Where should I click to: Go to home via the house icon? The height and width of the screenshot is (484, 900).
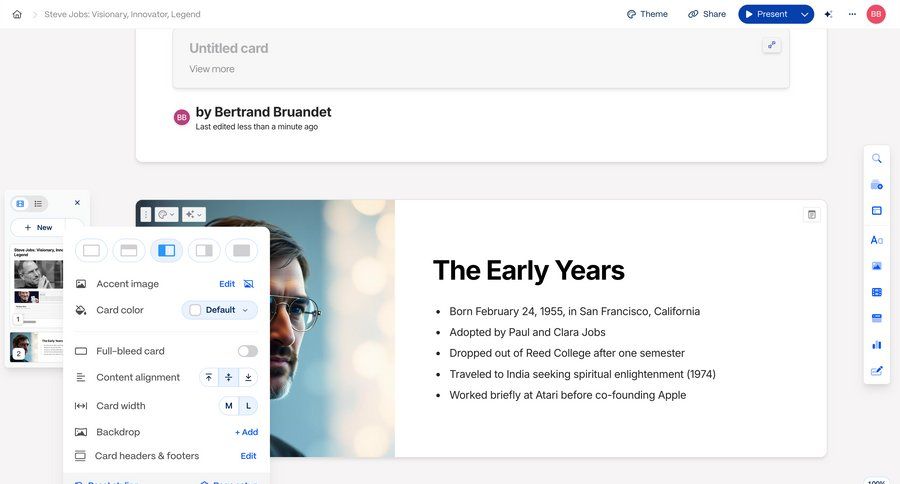[x=17, y=14]
